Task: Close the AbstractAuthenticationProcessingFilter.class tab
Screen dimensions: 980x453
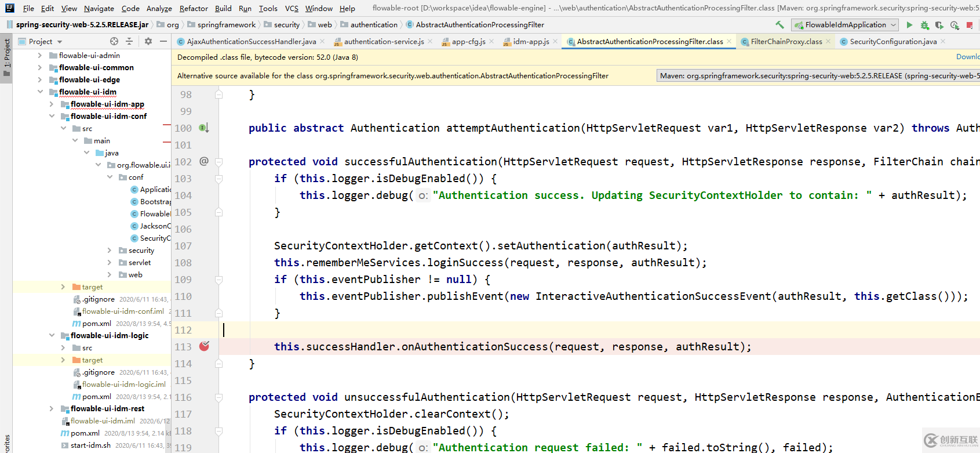Action: [729, 41]
